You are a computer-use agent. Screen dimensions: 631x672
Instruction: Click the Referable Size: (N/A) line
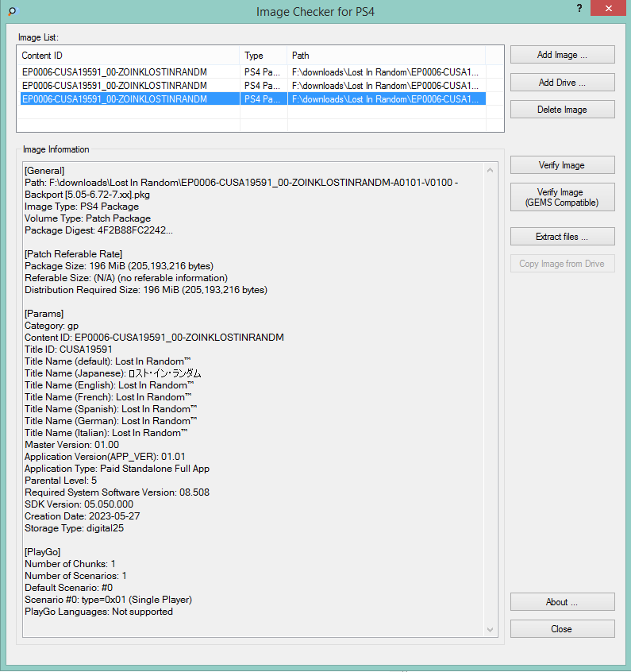pyautogui.click(x=126, y=278)
